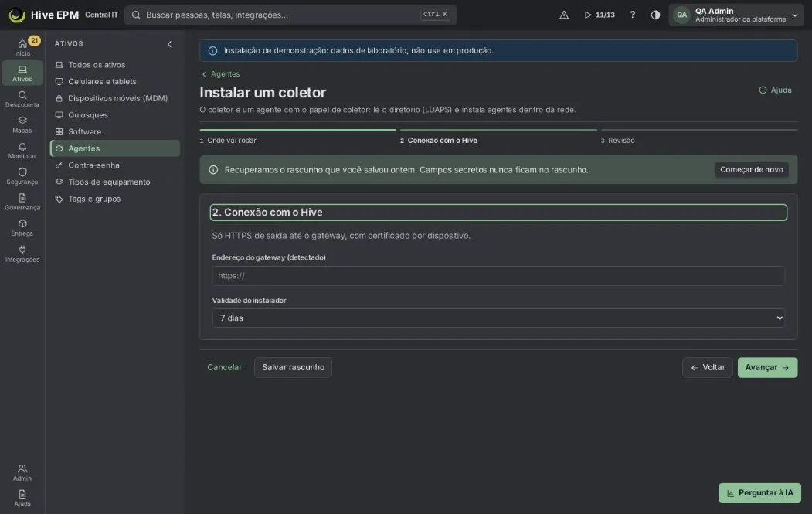Open Validade do instalador dropdown

pos(498,318)
